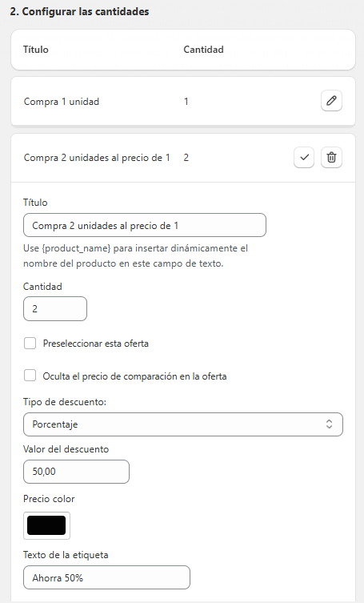
Task: Focus the Valor del descuento field
Action: tap(76, 472)
